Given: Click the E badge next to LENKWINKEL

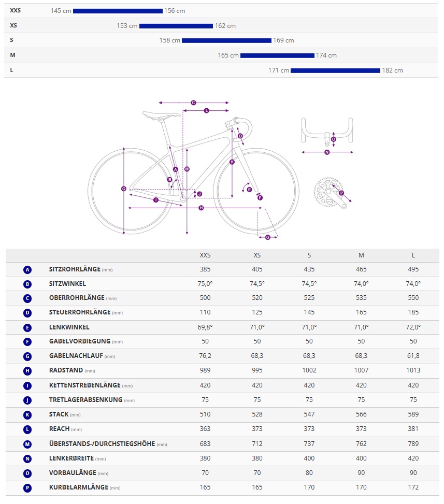Looking at the screenshot, I should click(27, 327).
